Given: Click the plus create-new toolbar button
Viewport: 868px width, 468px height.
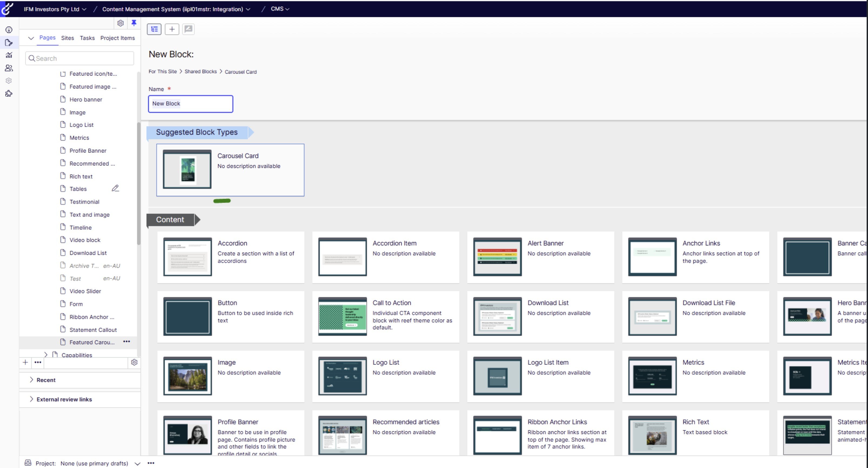Looking at the screenshot, I should [x=172, y=29].
